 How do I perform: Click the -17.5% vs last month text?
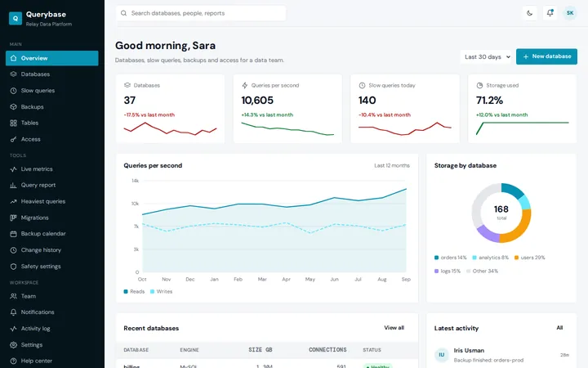pos(149,115)
